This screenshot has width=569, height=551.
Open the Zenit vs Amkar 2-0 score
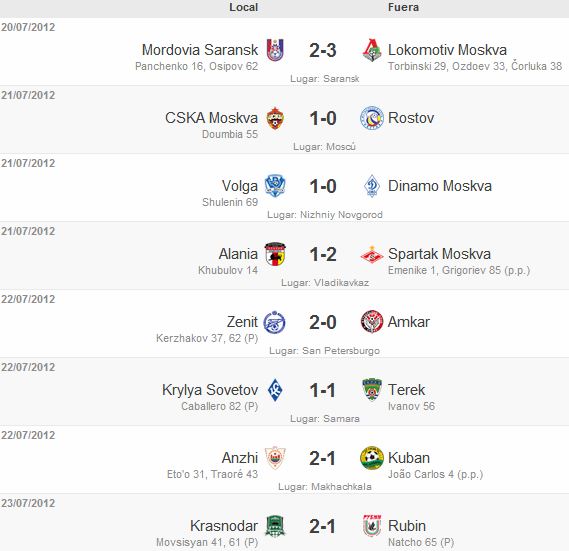pyautogui.click(x=323, y=322)
